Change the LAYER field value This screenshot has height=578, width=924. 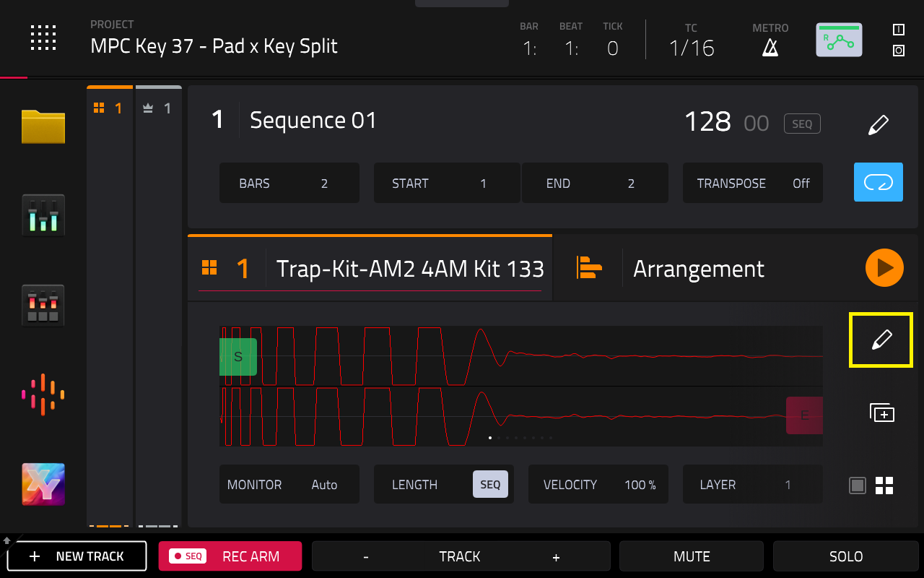tap(753, 484)
